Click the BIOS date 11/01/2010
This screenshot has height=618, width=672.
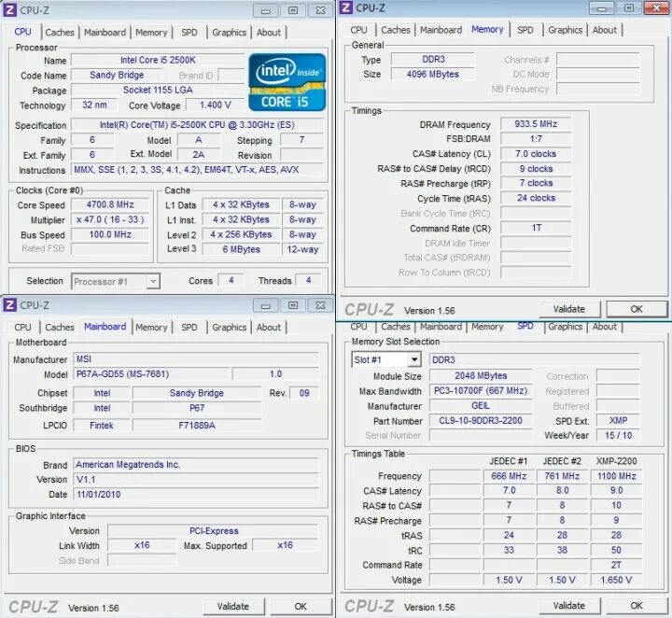(196, 495)
